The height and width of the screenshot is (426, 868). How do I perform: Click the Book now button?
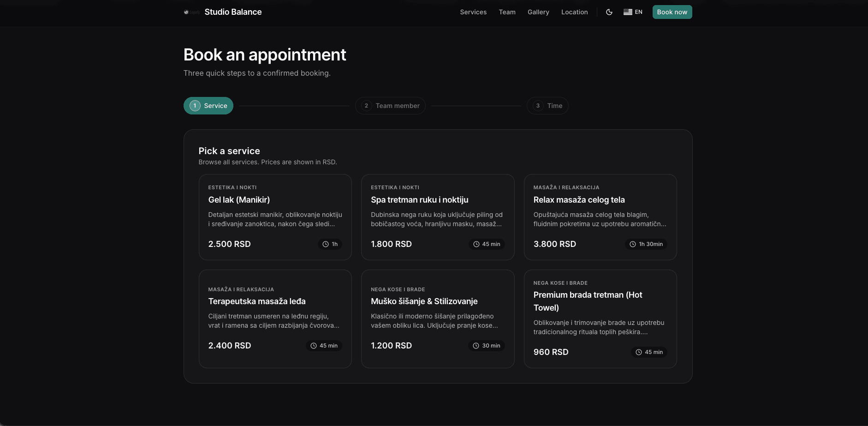[x=672, y=12]
